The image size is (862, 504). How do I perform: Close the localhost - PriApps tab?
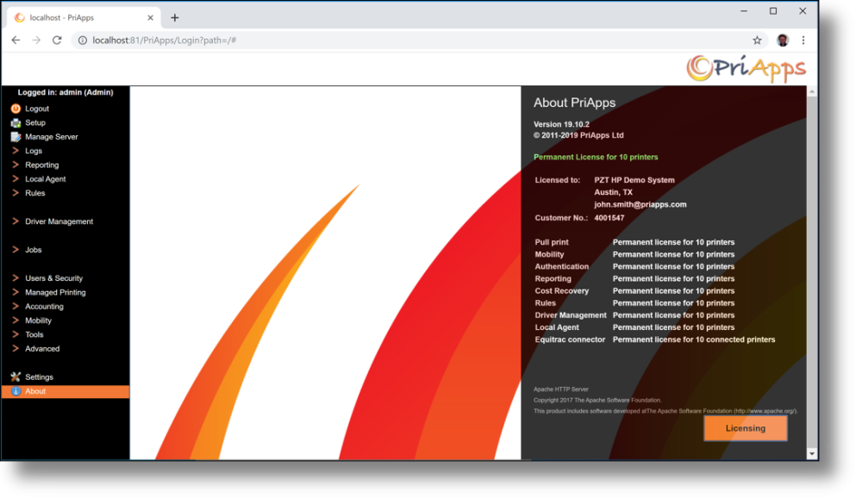150,17
